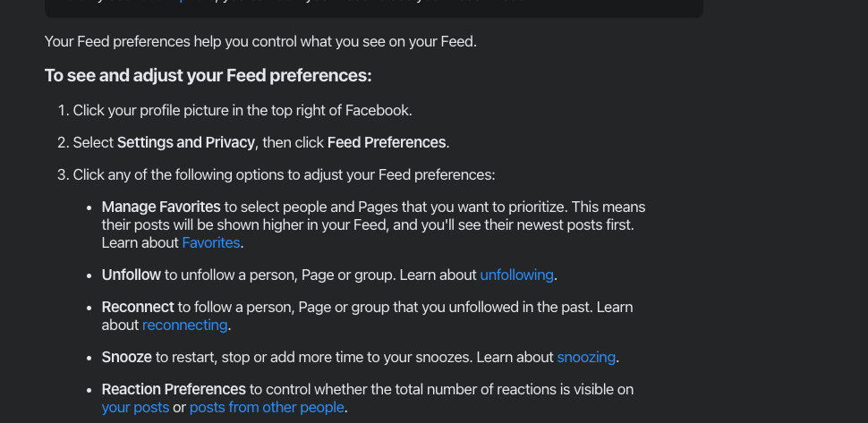Open the unfollowing help link
This screenshot has width=868, height=423.
tap(516, 275)
